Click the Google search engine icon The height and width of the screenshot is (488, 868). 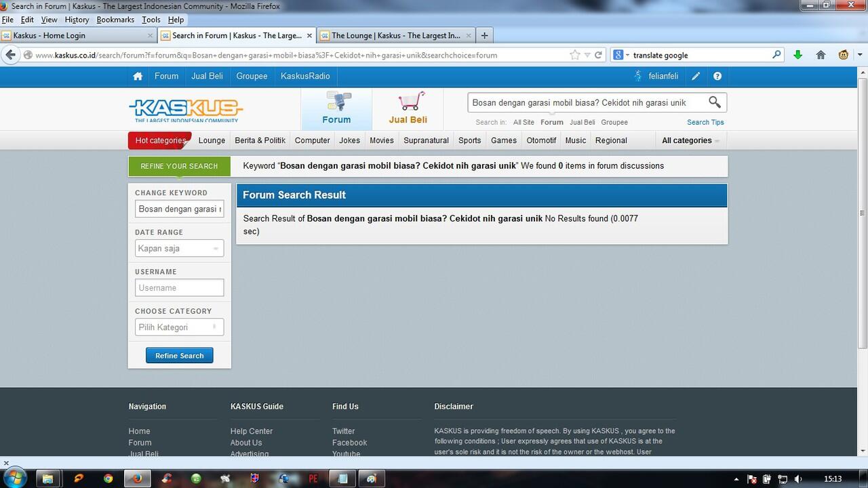click(x=618, y=55)
